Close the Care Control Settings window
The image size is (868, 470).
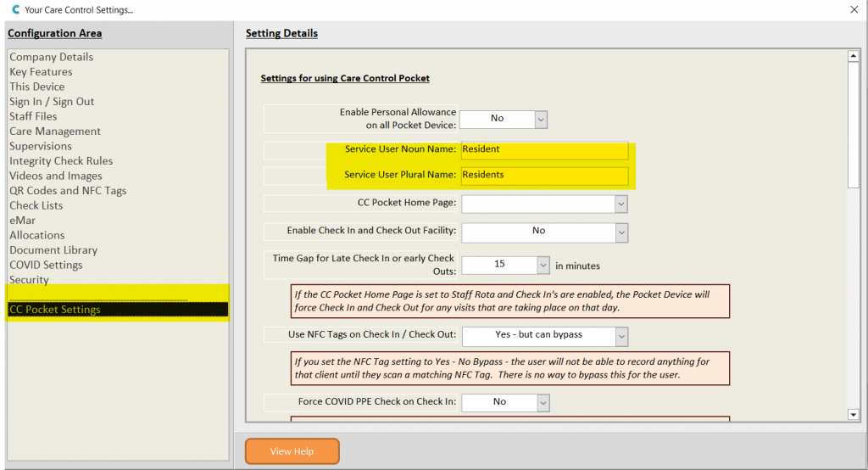coord(854,9)
